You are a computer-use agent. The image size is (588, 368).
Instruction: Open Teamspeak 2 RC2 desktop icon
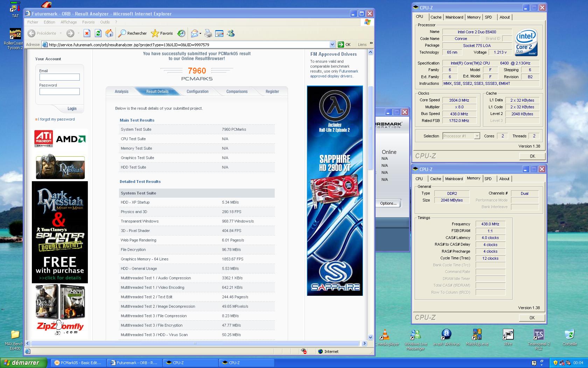(539, 339)
